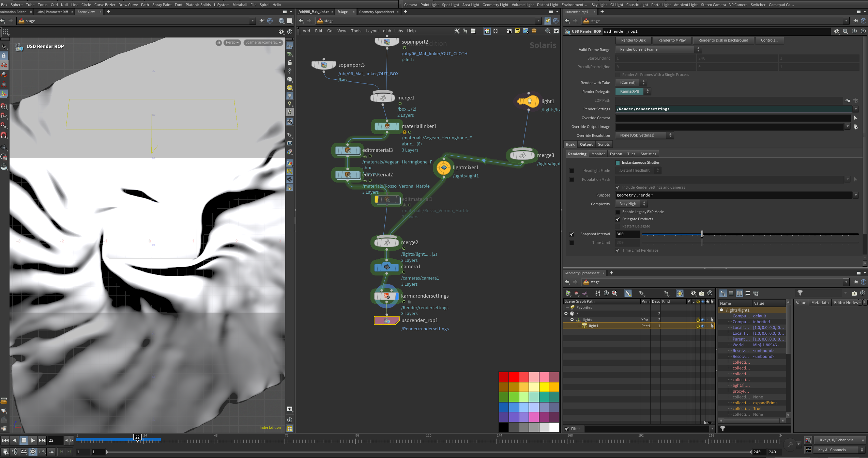
Task: Click Render to Disk button
Action: click(633, 40)
